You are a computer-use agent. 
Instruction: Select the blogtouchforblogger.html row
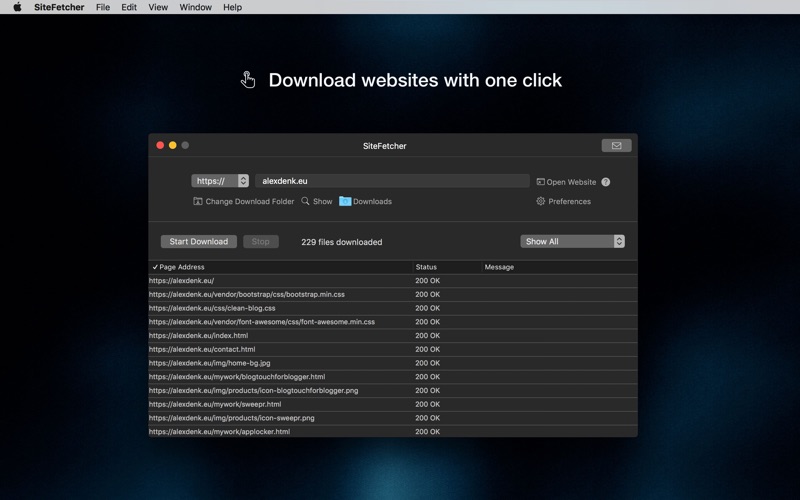[x=393, y=377]
